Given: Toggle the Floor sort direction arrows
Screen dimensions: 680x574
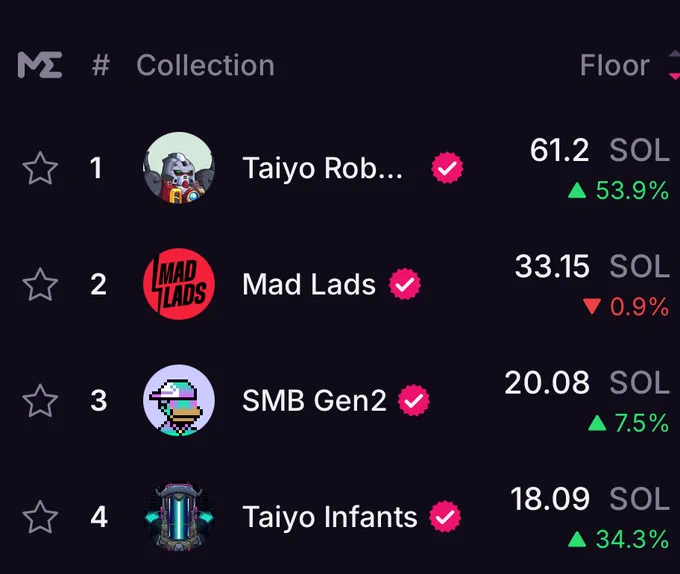Looking at the screenshot, I should [674, 65].
